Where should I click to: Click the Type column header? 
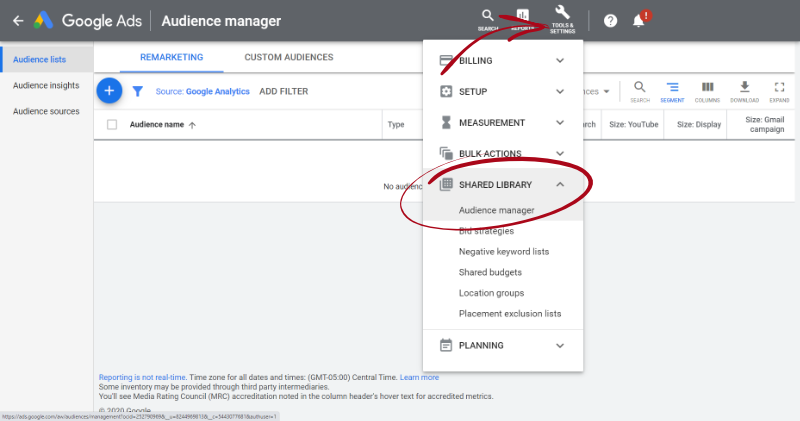point(396,125)
